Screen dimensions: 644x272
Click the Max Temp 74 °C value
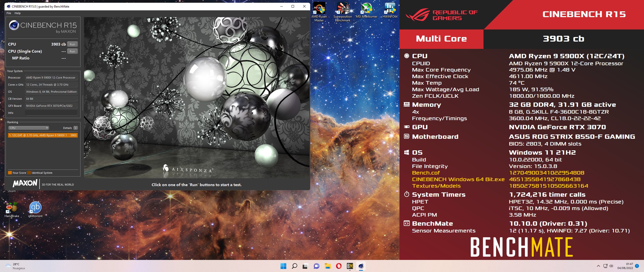coord(517,83)
